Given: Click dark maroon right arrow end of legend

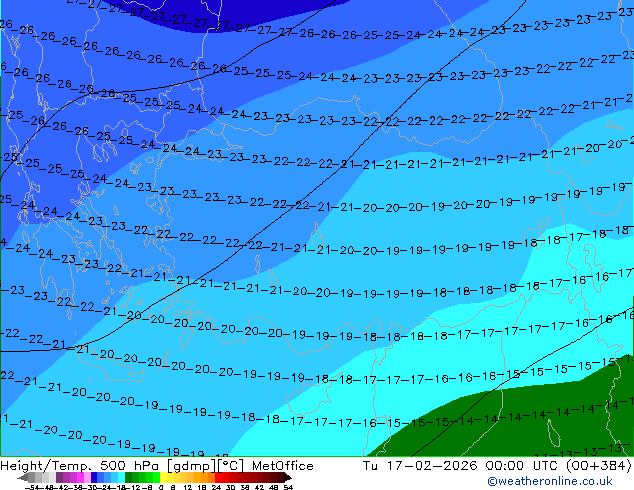Looking at the screenshot, I should (x=287, y=477).
